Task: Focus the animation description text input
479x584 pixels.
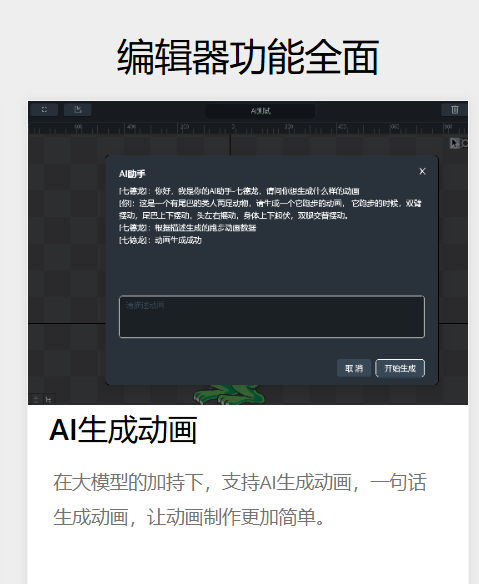Action: [272, 317]
